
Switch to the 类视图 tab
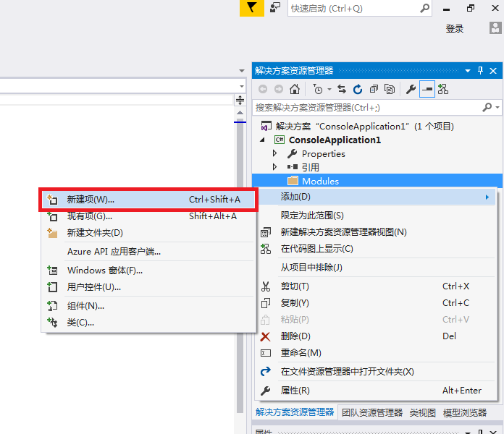pos(422,412)
